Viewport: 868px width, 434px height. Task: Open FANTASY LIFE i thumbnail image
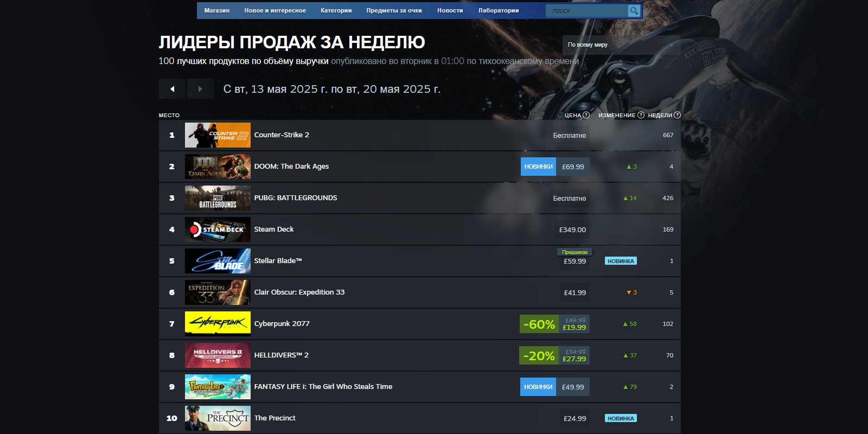218,387
